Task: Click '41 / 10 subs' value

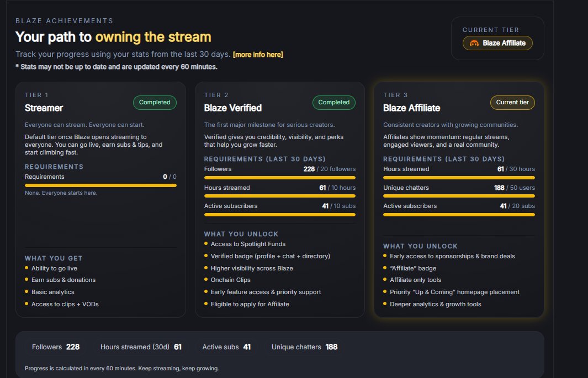Action: [338, 206]
